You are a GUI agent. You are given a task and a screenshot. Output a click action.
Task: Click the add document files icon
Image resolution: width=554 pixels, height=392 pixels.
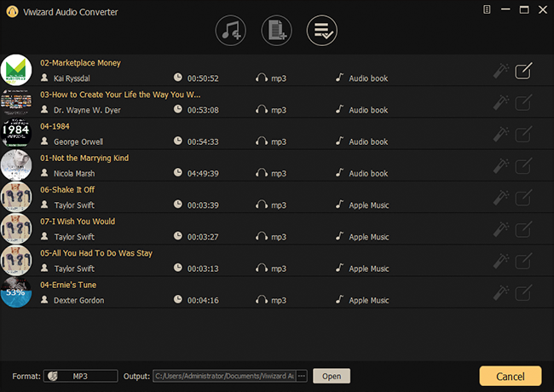277,31
